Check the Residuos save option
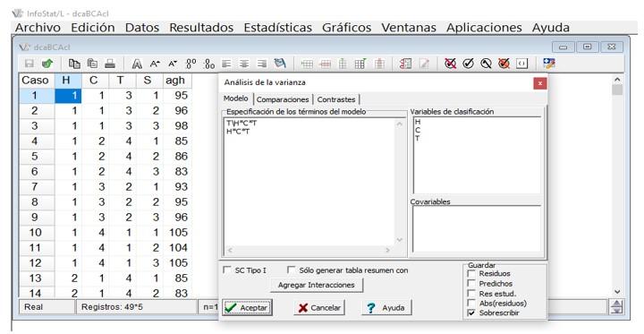644x334 pixels. coord(471,273)
